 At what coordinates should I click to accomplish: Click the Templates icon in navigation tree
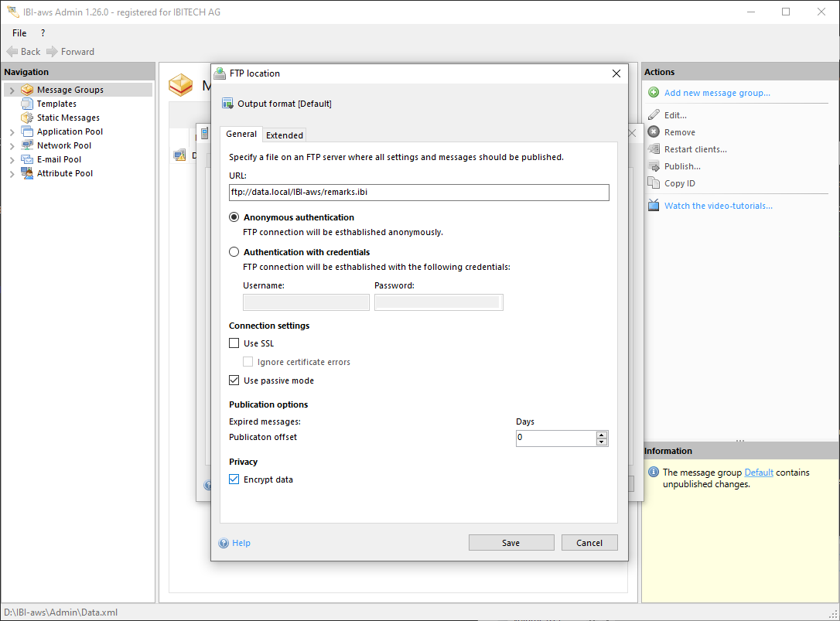[x=27, y=104]
